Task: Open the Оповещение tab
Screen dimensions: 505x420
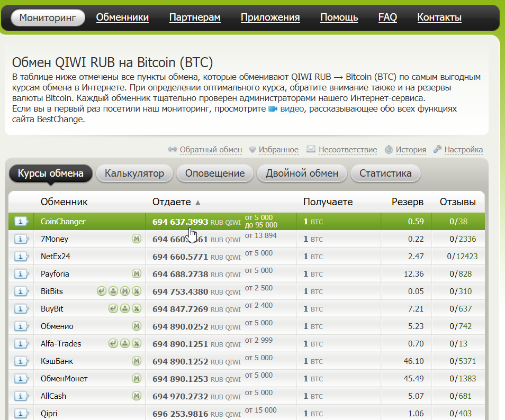Action: (215, 174)
